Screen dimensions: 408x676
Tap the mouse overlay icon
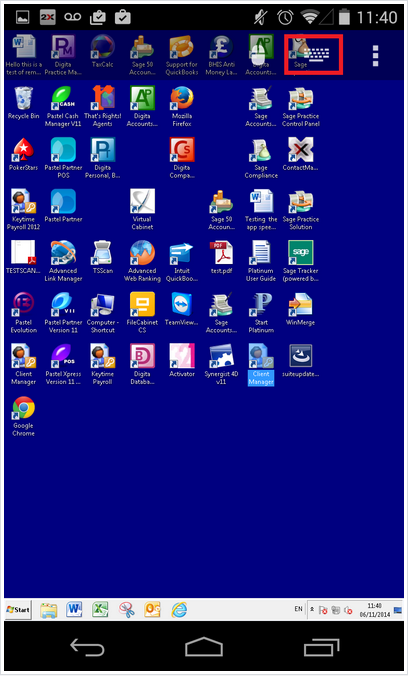pyautogui.click(x=260, y=56)
